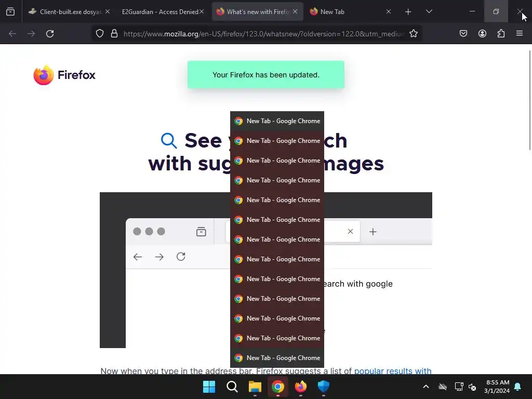Image resolution: width=532 pixels, height=399 pixels.
Task: Open Firefox View in the tab bar
Action: (x=10, y=12)
